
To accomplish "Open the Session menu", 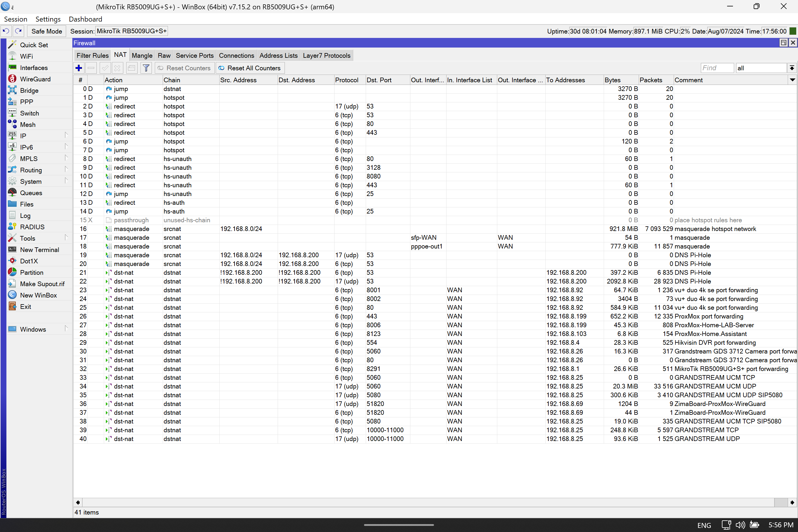I will pos(15,19).
